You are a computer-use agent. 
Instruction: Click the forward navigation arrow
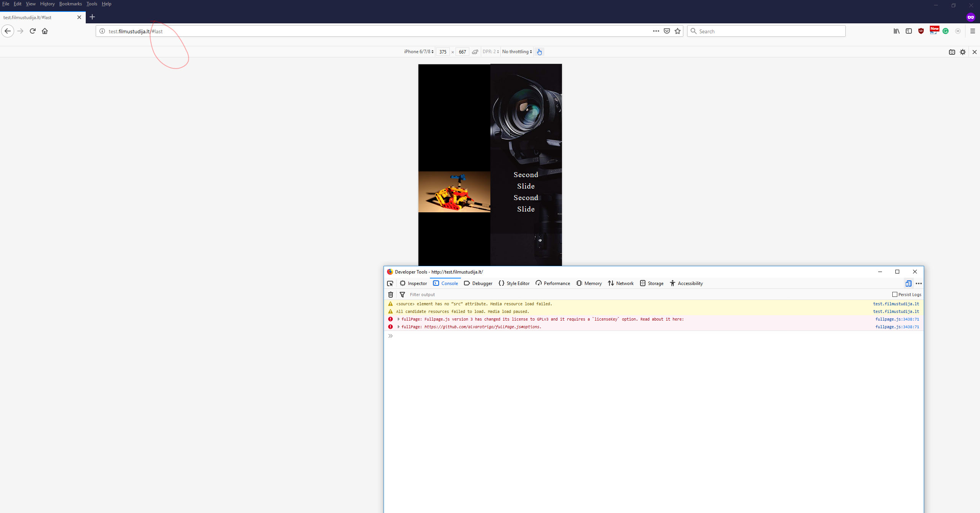coord(20,31)
